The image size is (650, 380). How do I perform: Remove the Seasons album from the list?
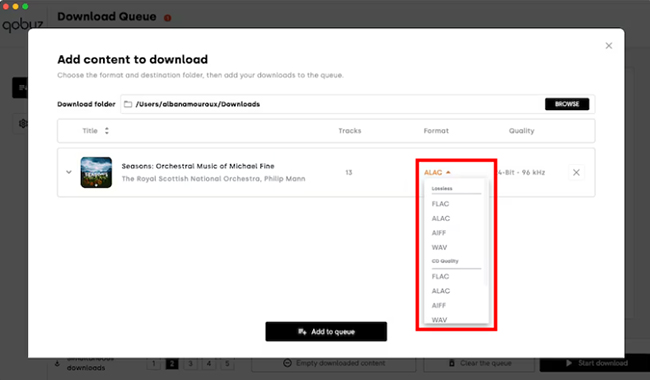[576, 172]
